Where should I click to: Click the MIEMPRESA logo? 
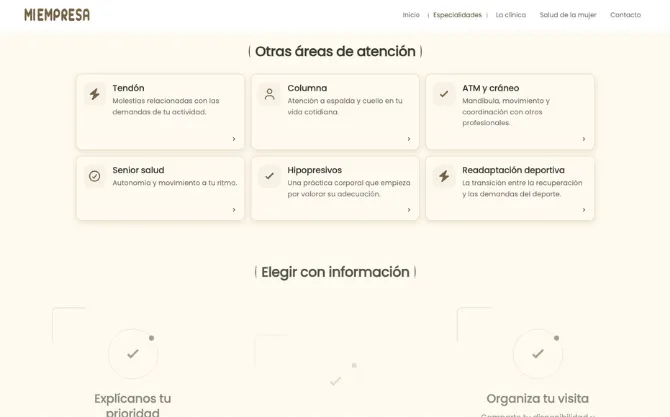(x=57, y=15)
